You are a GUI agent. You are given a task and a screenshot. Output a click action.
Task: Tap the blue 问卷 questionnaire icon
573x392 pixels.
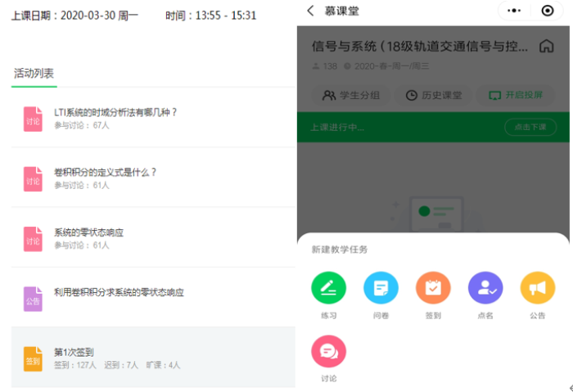point(381,287)
